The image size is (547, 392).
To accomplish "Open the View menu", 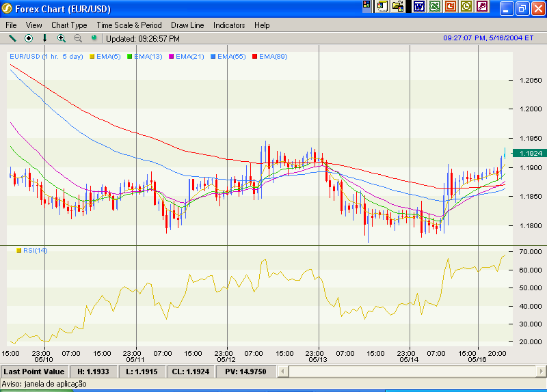I will 34,25.
